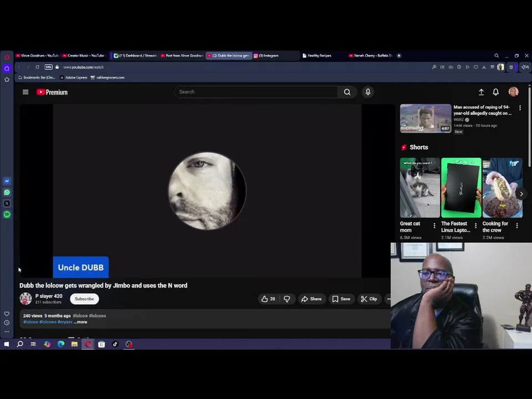
Task: Open the calibergrocers.com bookmark
Action: pos(107,78)
